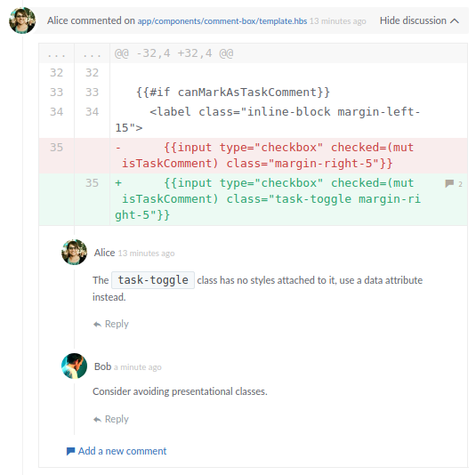
Task: Click Bob's name in the comment header
Action: (x=102, y=366)
